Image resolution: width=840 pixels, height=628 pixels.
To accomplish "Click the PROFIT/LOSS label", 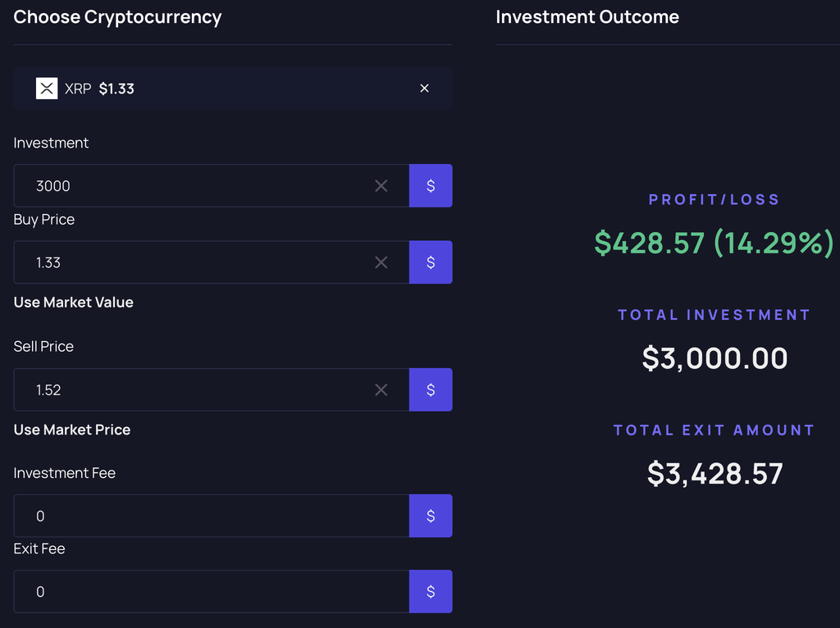I will pos(714,200).
